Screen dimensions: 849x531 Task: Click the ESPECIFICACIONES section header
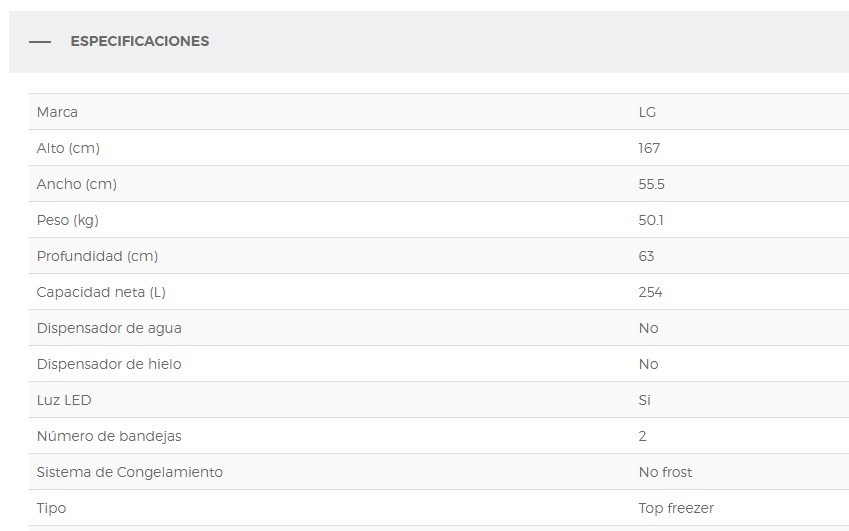tap(139, 42)
